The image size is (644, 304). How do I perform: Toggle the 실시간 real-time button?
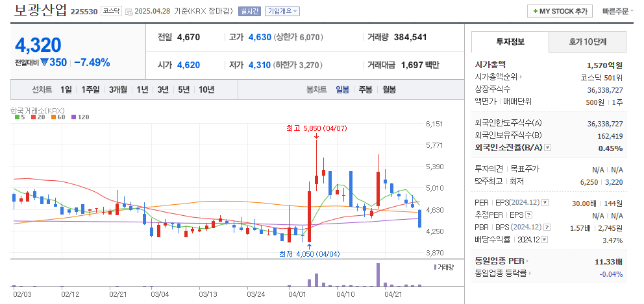click(249, 12)
